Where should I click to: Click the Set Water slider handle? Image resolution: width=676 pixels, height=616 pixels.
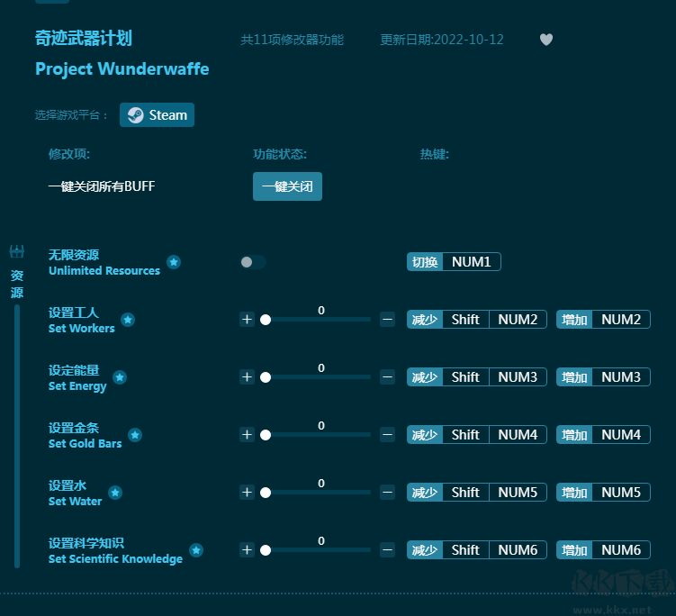click(266, 493)
